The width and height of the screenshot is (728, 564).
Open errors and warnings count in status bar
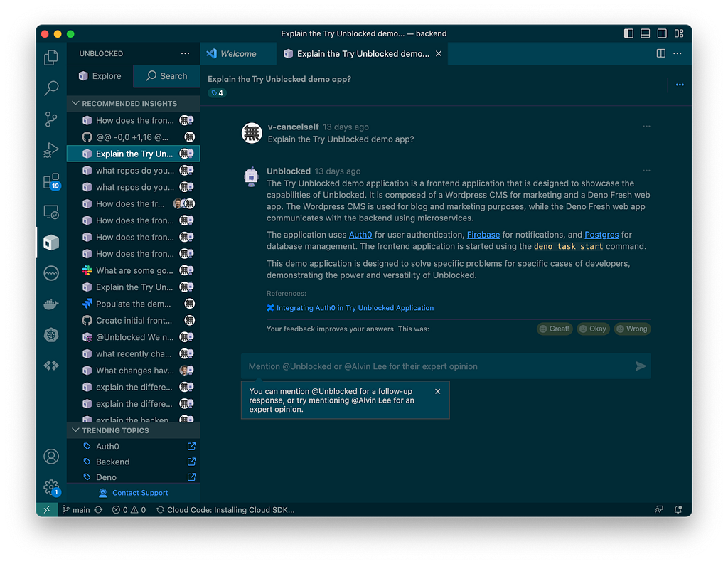click(x=129, y=510)
